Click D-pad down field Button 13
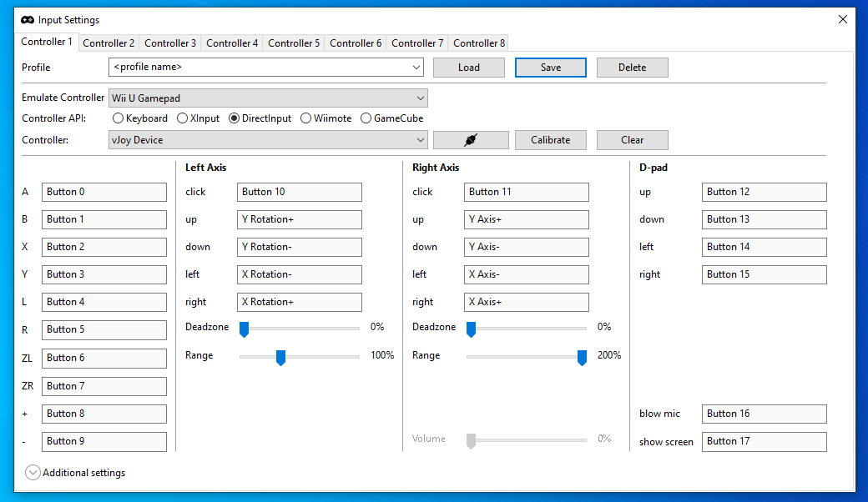 pos(765,219)
